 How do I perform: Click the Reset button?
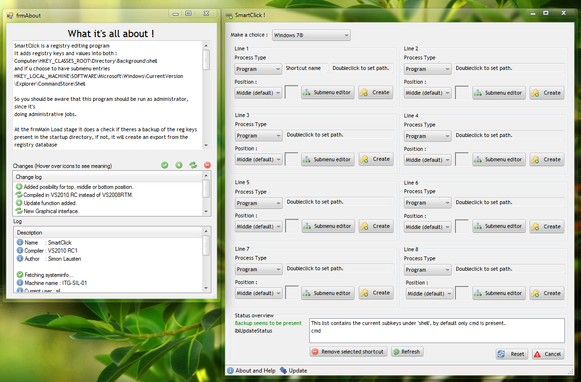coord(512,354)
